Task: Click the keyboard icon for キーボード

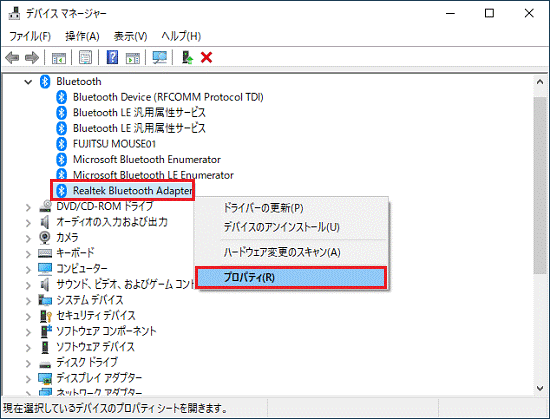Action: [45, 253]
